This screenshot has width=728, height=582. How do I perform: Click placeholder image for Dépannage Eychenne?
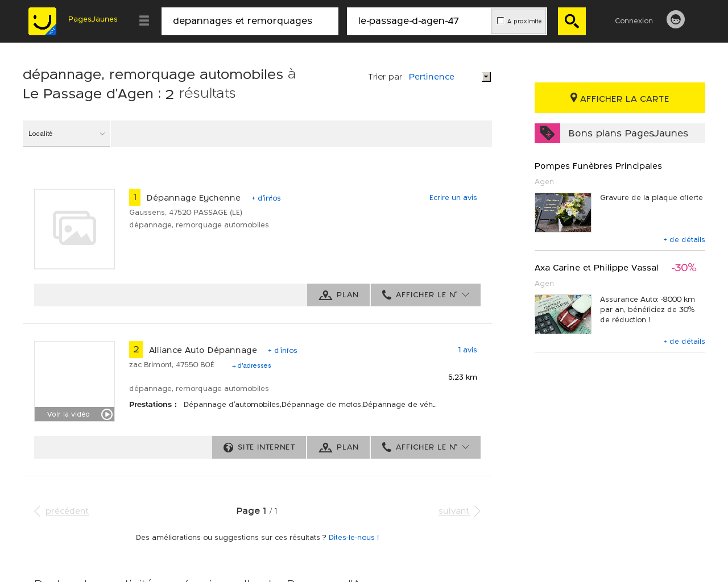[75, 229]
